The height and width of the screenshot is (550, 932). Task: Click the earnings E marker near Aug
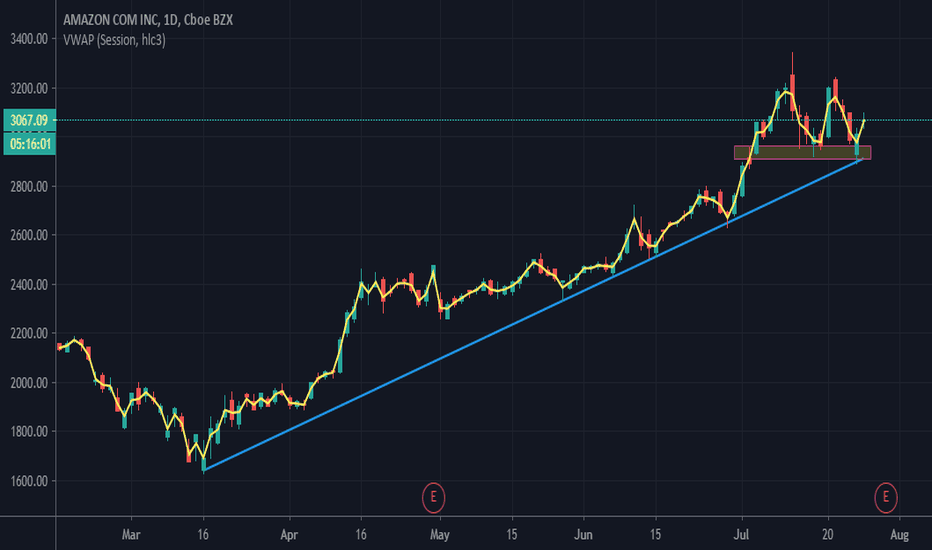click(886, 497)
